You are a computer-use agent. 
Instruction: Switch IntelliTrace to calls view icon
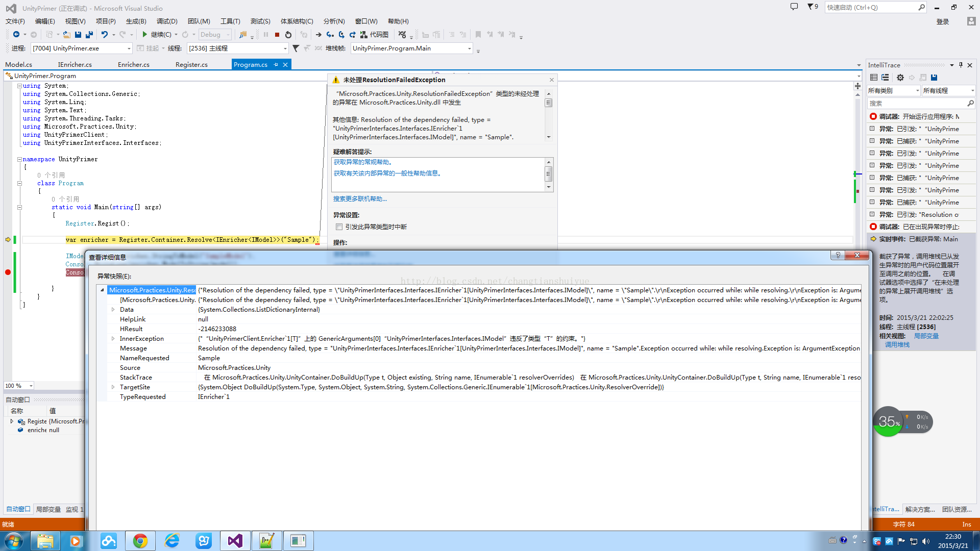coord(885,78)
